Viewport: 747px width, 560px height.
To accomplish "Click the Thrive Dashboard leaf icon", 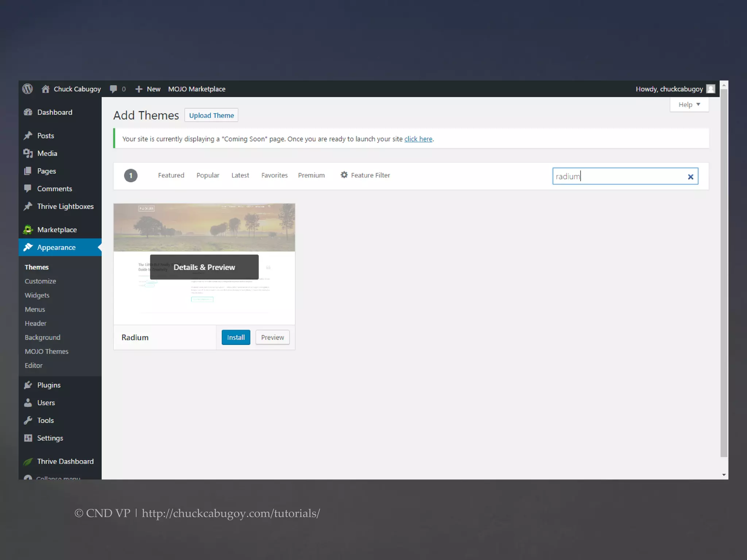I will (x=28, y=462).
